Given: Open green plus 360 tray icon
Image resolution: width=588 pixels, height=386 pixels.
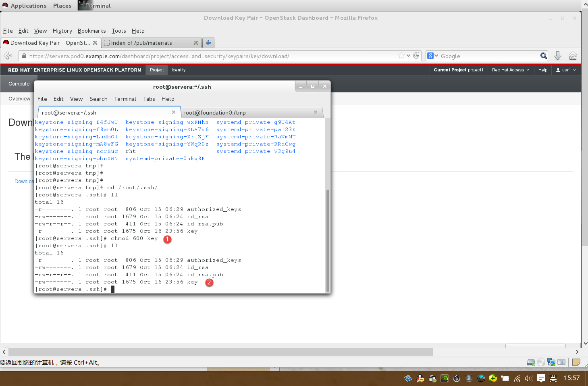Looking at the screenshot, I should click(492, 378).
